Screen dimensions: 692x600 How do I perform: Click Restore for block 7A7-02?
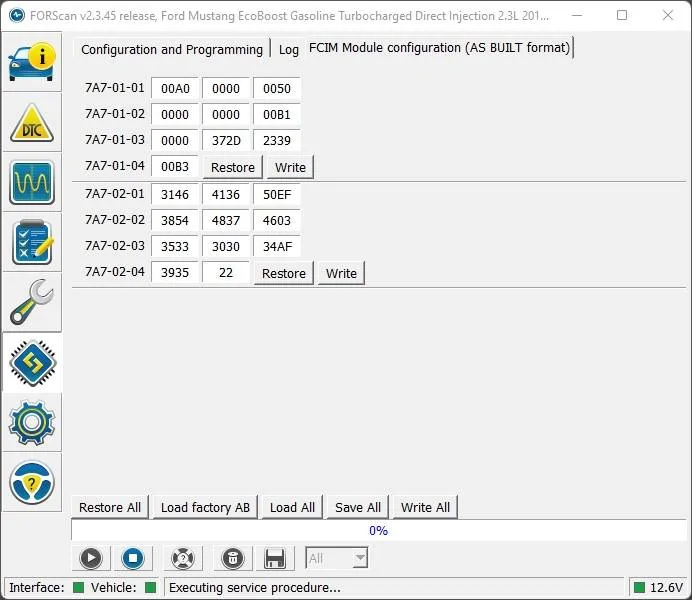[284, 273]
